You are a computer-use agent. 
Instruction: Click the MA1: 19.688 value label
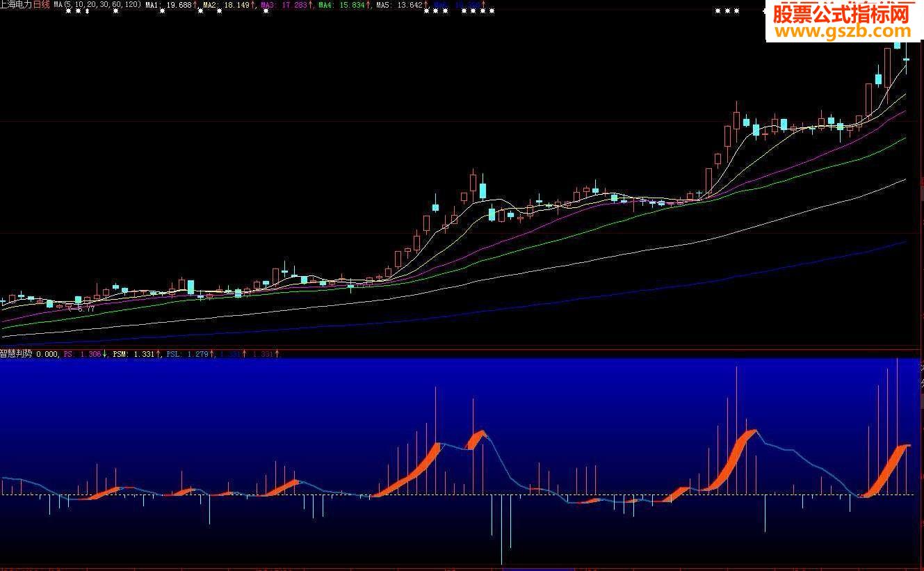click(x=168, y=5)
